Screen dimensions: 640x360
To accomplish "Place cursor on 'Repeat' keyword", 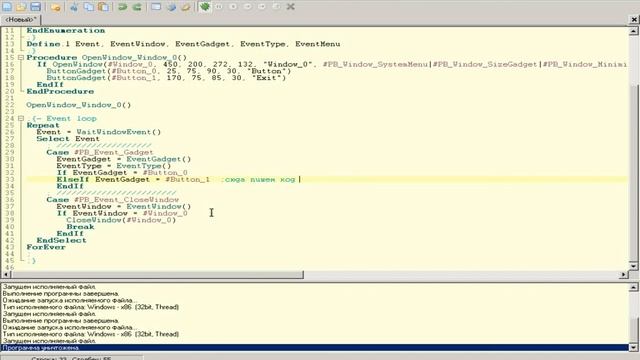I will point(43,125).
